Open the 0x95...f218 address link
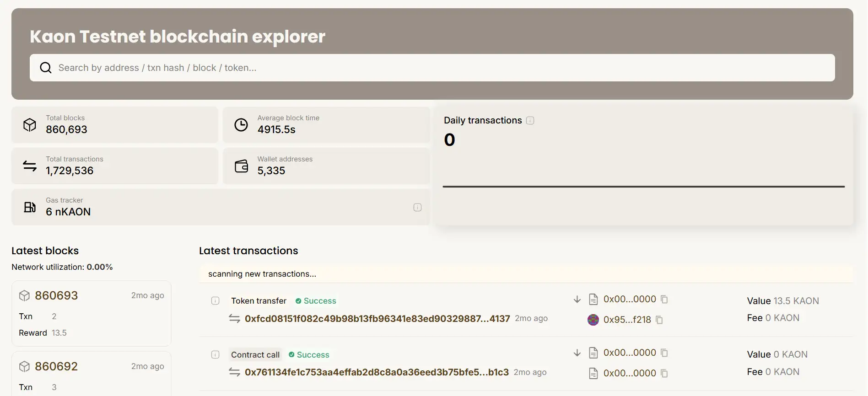Image resolution: width=868 pixels, height=396 pixels. [x=627, y=320]
